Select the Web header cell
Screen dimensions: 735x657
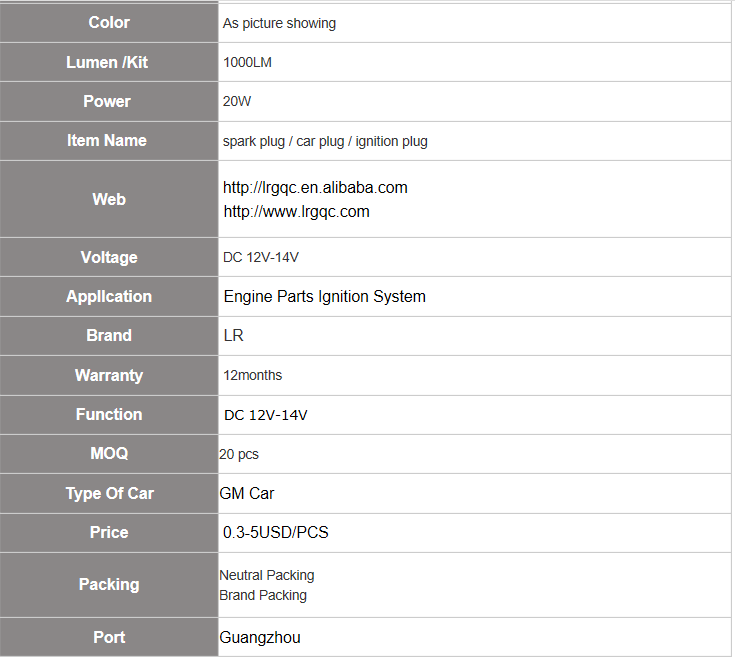109,199
